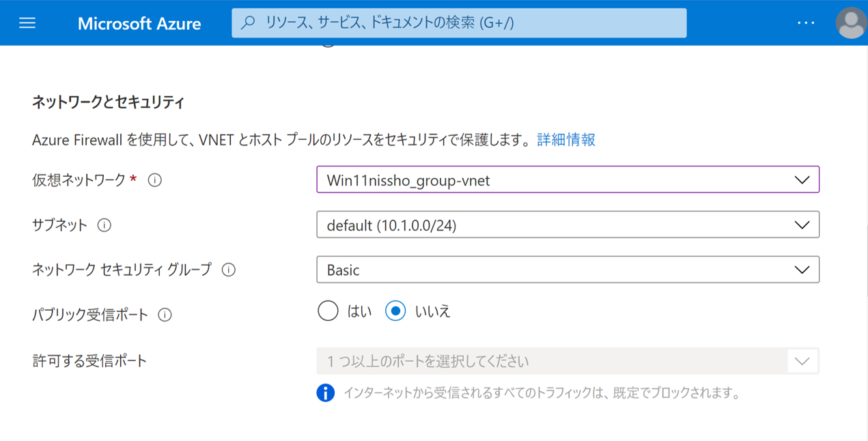Click blue info icon beside traffic message

(x=326, y=393)
